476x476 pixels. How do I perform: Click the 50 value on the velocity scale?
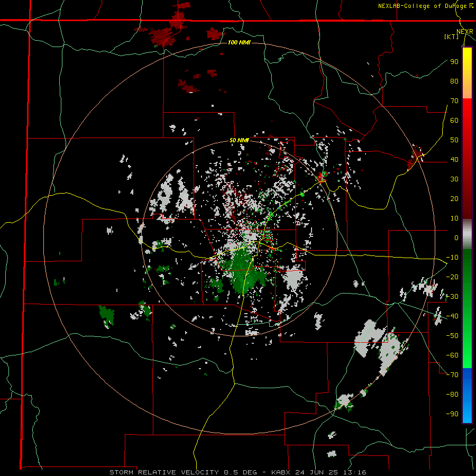(454, 140)
